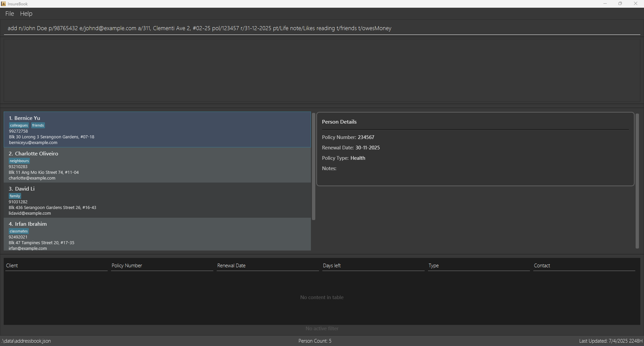Click the No content in table placeholder

pyautogui.click(x=322, y=297)
